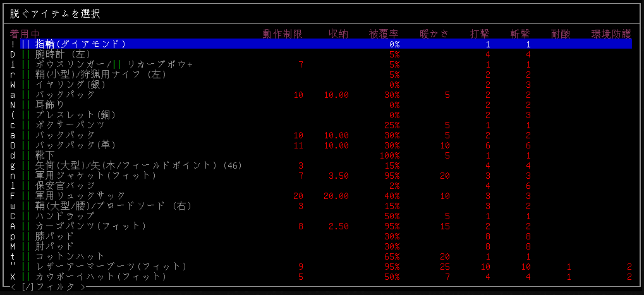Select 軍用リュックサック from worn items

click(x=80, y=196)
